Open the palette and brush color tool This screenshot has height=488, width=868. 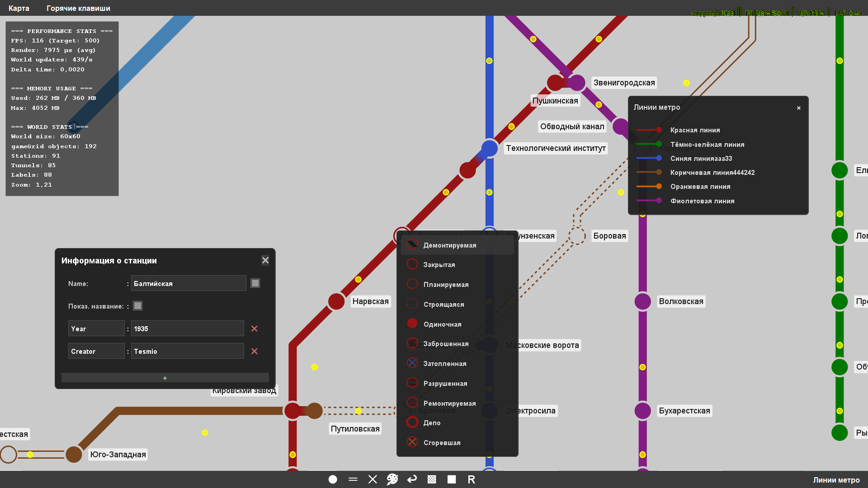tap(392, 479)
